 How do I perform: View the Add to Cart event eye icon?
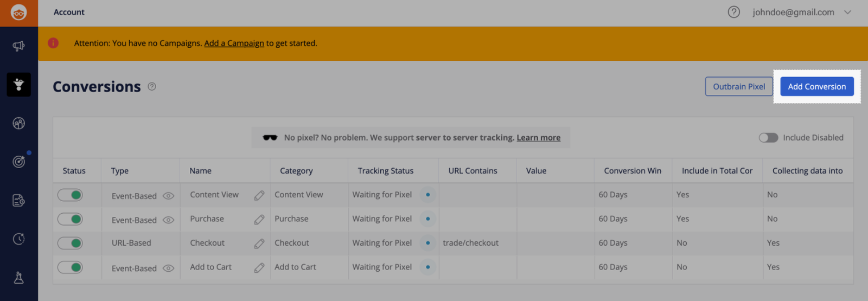169,268
